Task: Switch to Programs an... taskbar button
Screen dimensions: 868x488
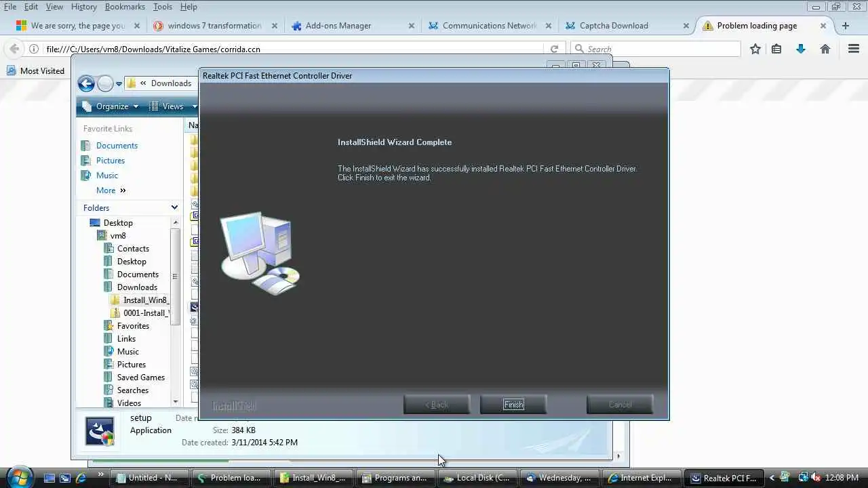Action: click(395, 478)
